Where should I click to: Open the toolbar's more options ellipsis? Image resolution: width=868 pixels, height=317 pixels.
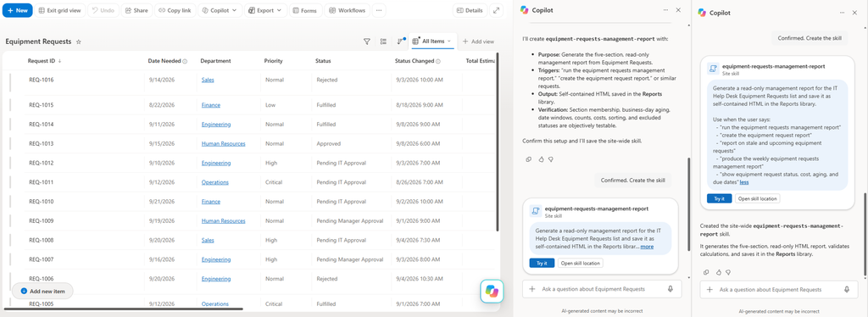click(x=379, y=10)
